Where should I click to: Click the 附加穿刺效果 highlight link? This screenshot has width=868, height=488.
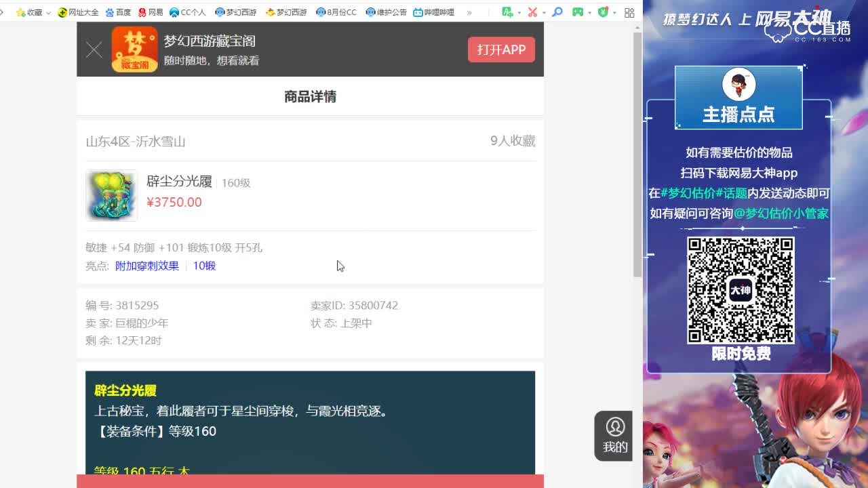(x=147, y=266)
